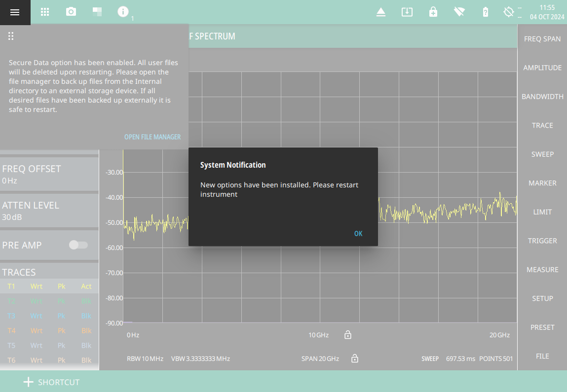
Task: Click the battery status icon
Action: [x=486, y=12]
